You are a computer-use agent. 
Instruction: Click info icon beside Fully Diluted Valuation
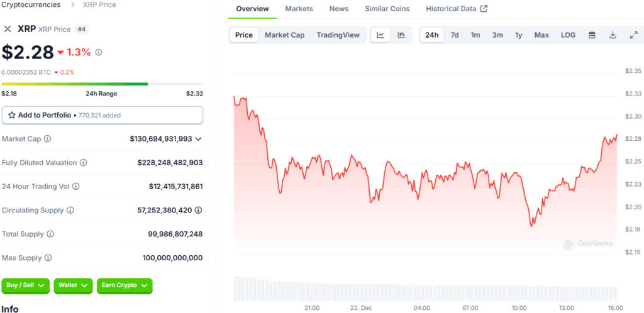tap(84, 162)
